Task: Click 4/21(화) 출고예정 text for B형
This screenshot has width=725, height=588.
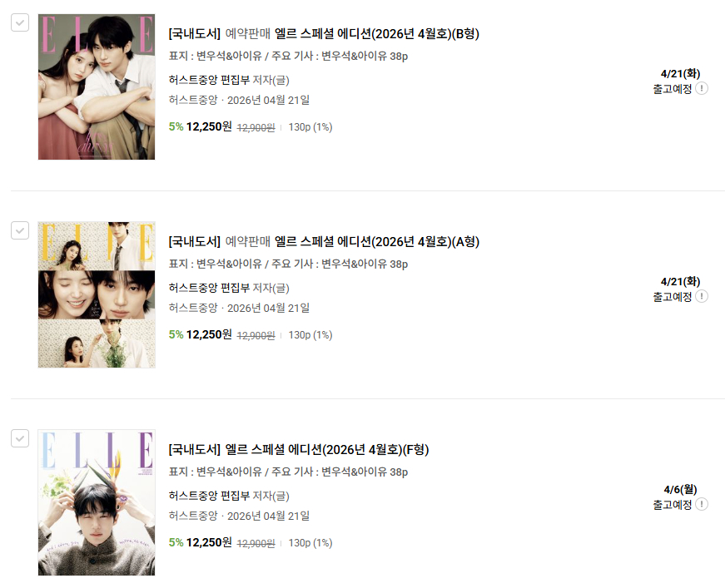Action: pos(676,81)
